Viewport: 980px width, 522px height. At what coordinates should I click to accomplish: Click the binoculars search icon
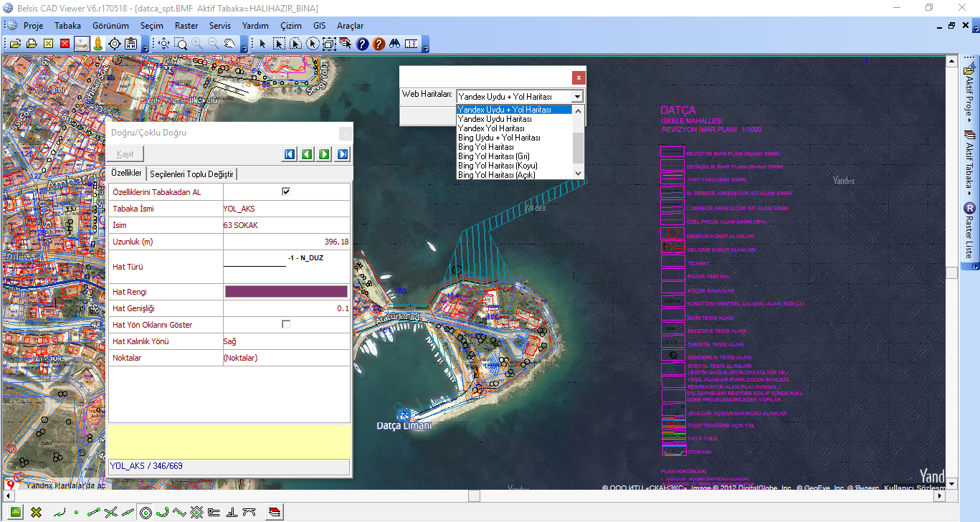point(395,44)
